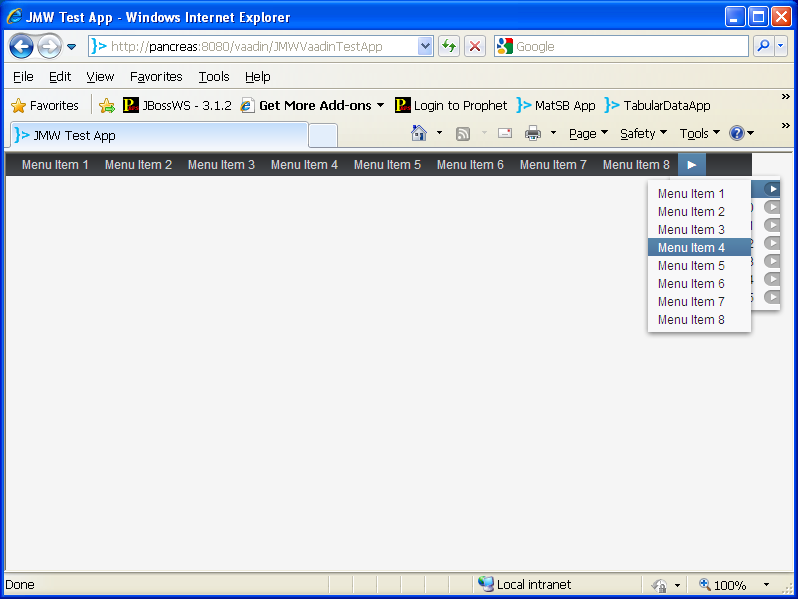798x599 pixels.
Task: Select Menu Item 4 in overflow popup
Action: [691, 248]
